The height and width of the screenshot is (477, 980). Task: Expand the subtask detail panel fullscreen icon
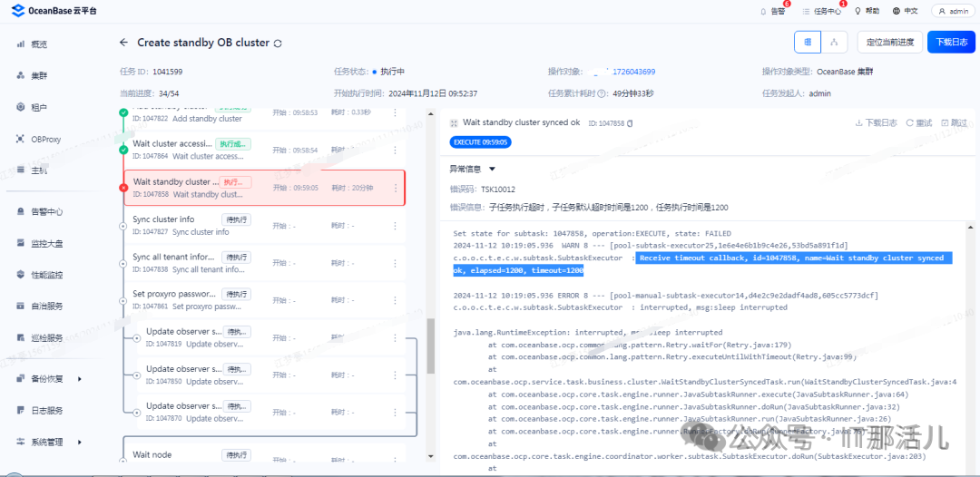454,123
